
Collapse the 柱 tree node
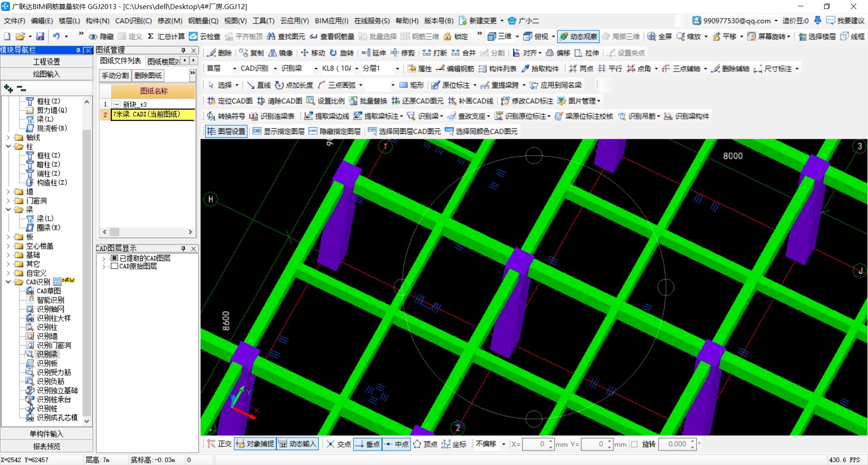point(8,146)
